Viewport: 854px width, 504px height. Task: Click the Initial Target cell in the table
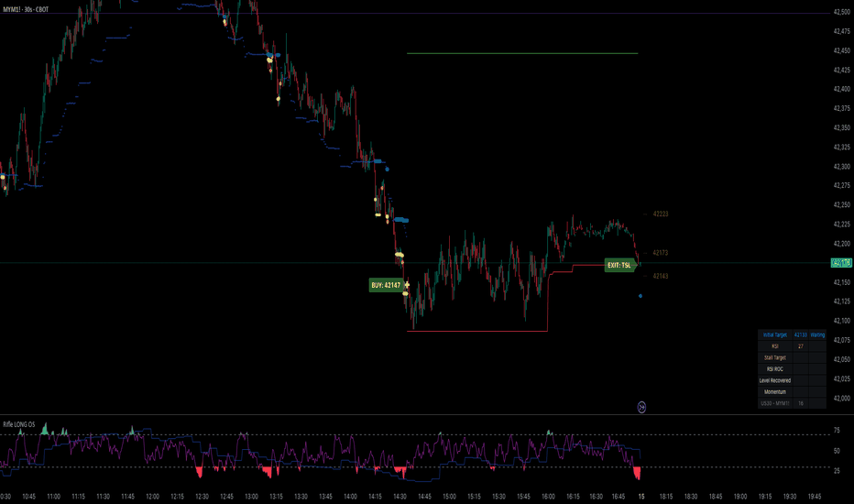[x=775, y=335]
